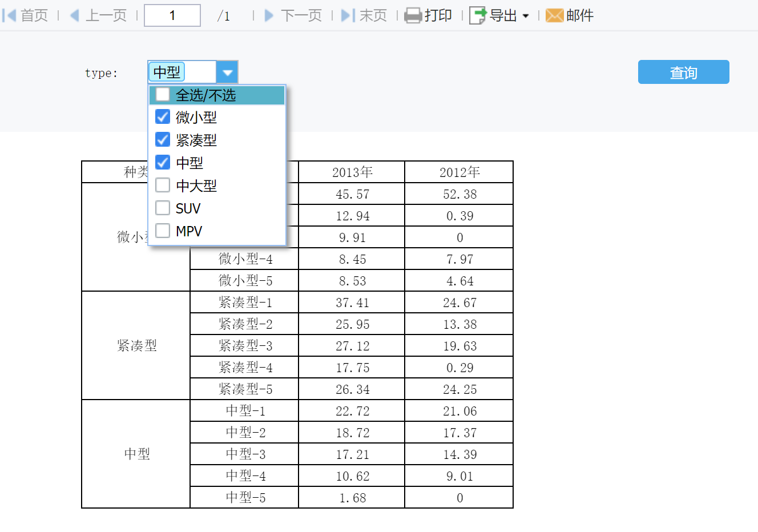Select the 紧凑型-5 cell
Viewport: 758px width, 532px height.
pyautogui.click(x=244, y=389)
